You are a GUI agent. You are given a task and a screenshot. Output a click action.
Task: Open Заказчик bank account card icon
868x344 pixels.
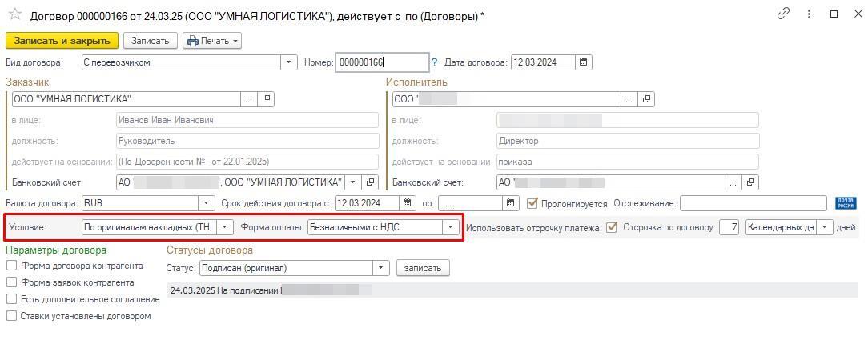click(370, 182)
